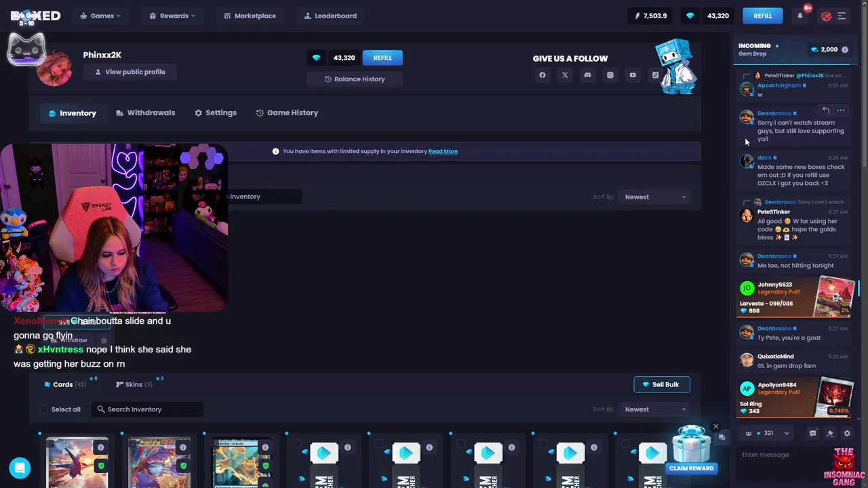Click the QuixoticMind username in chat

coord(775,357)
